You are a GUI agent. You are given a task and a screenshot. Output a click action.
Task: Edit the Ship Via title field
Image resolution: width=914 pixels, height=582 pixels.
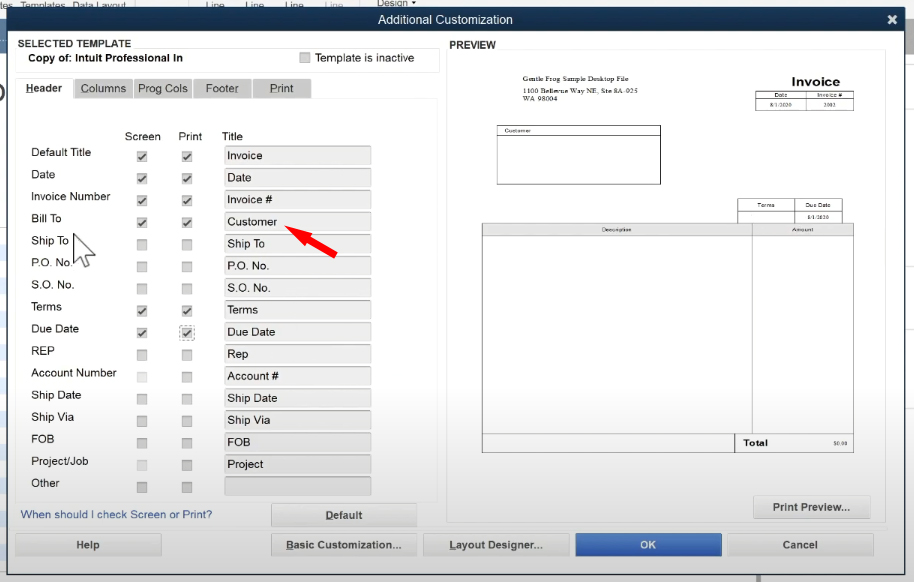point(297,420)
